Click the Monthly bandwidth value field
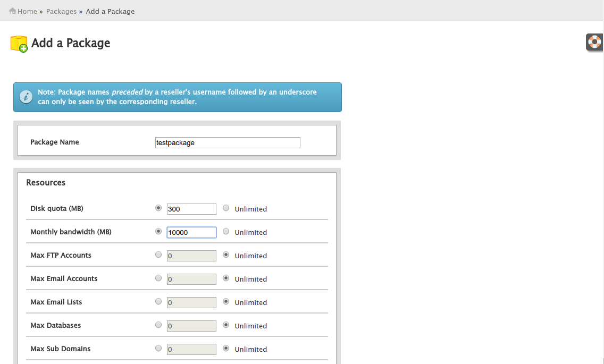The image size is (604, 364). click(191, 232)
